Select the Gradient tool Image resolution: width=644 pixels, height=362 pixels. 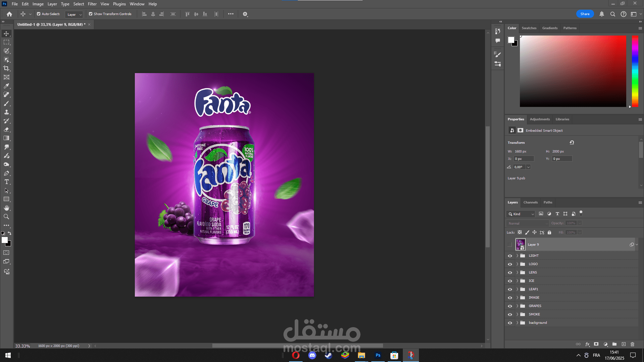tap(6, 138)
